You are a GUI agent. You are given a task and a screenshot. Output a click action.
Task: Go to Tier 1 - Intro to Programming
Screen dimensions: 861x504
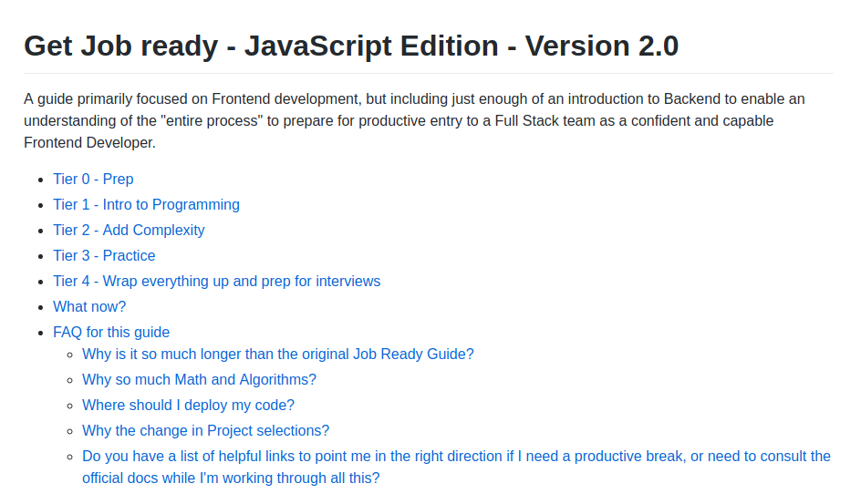(146, 205)
